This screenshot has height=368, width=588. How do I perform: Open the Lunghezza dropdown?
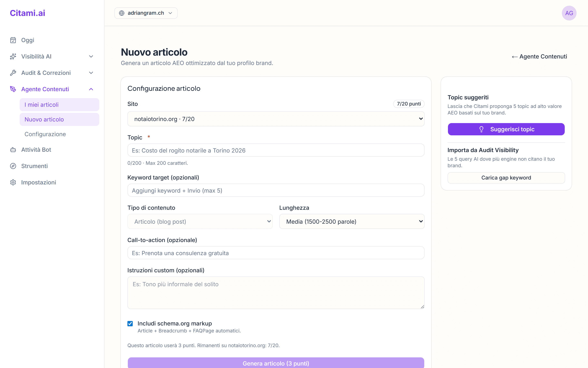click(x=352, y=221)
